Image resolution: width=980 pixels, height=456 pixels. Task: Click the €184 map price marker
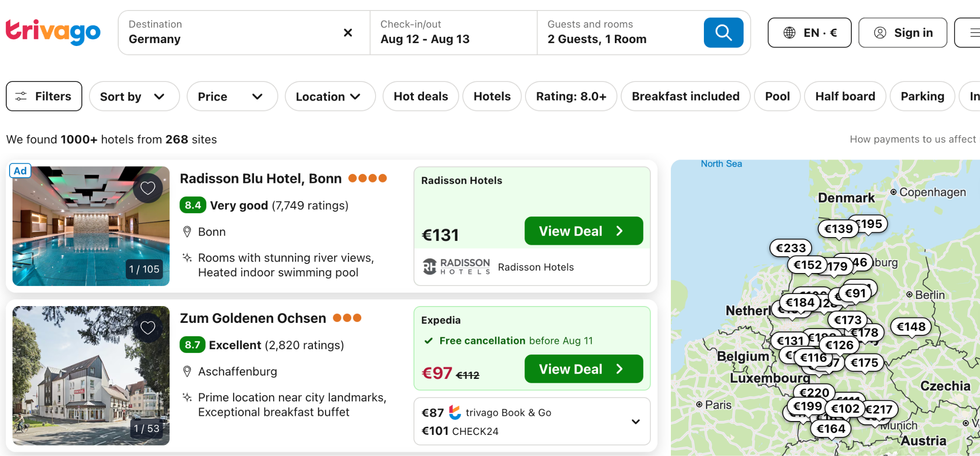tap(800, 302)
